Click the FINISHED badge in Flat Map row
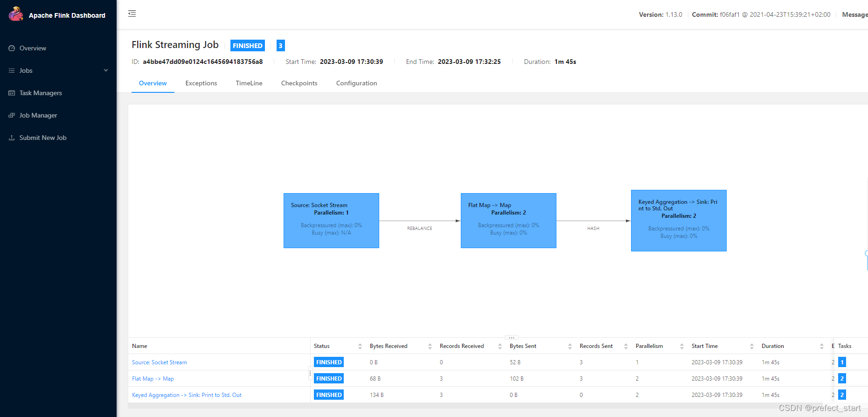 (329, 379)
